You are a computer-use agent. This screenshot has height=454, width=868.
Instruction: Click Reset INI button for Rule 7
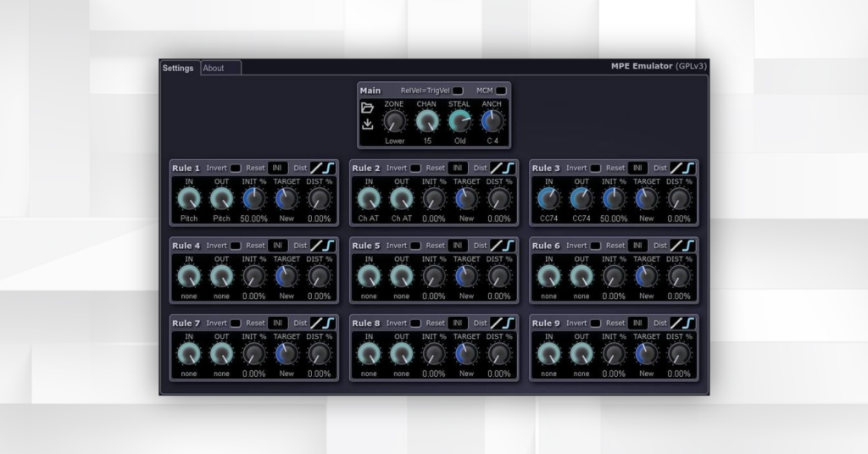coord(277,323)
